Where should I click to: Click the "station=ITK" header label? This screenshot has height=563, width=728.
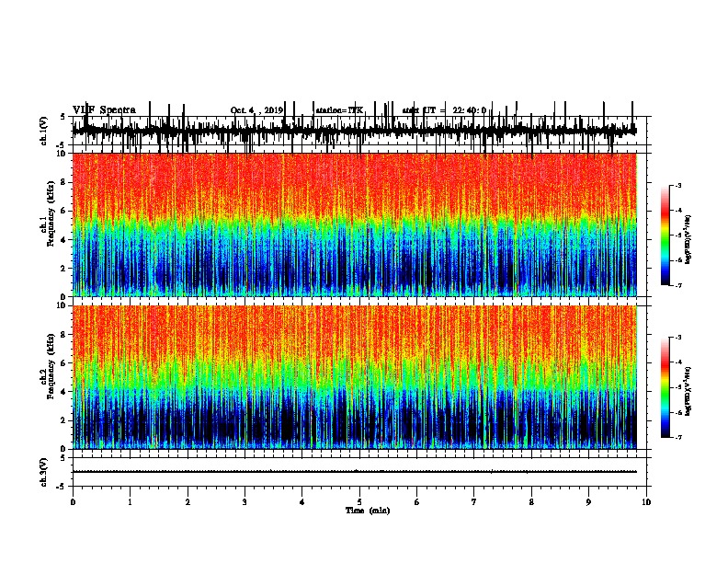point(339,110)
